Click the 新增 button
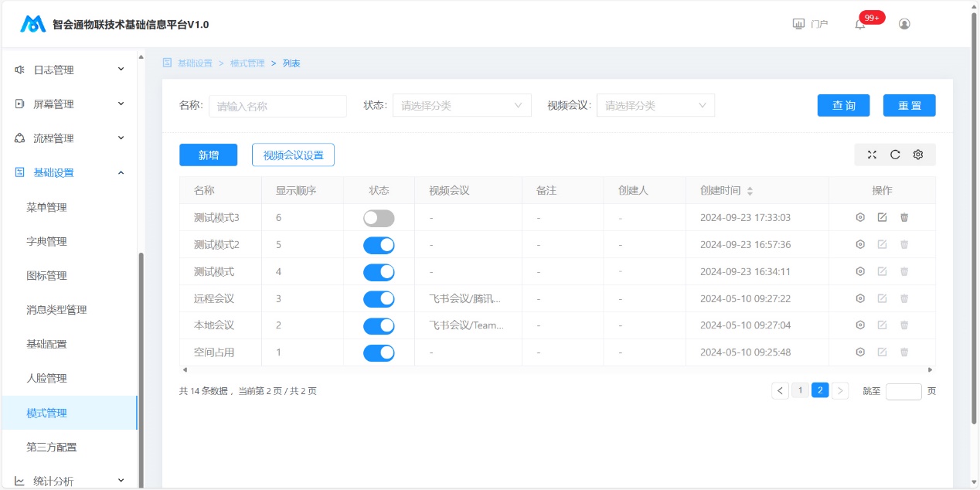 [208, 155]
